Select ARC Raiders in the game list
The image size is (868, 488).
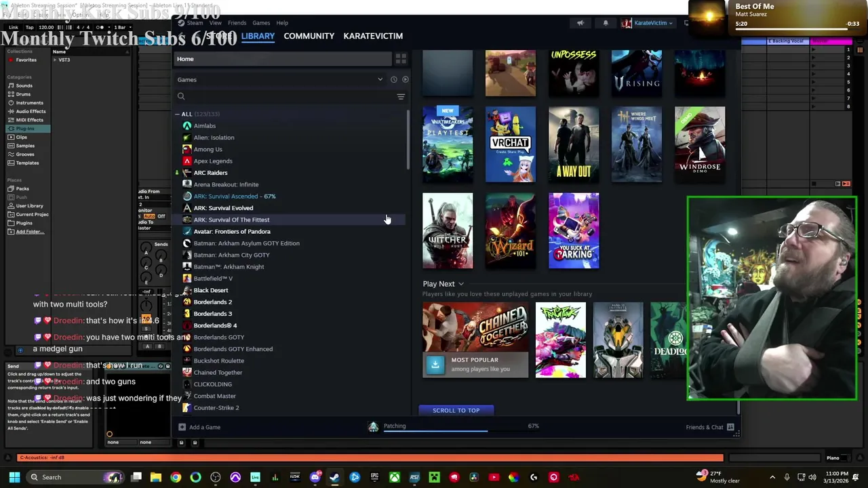click(210, 173)
